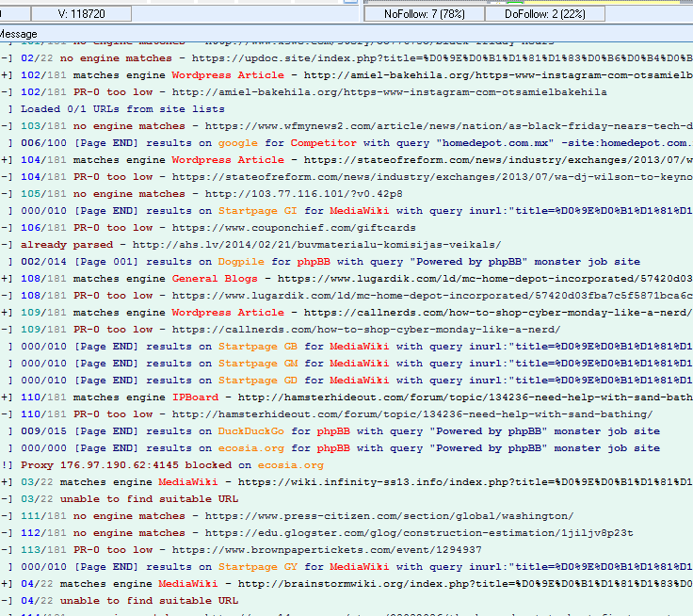This screenshot has width=693, height=616.
Task: Select row 109/181 matches engine Wordpress Article callnerds
Action: (346, 312)
